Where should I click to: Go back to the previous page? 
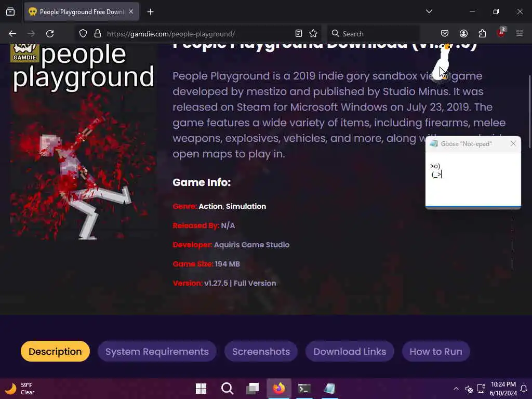tap(12, 34)
